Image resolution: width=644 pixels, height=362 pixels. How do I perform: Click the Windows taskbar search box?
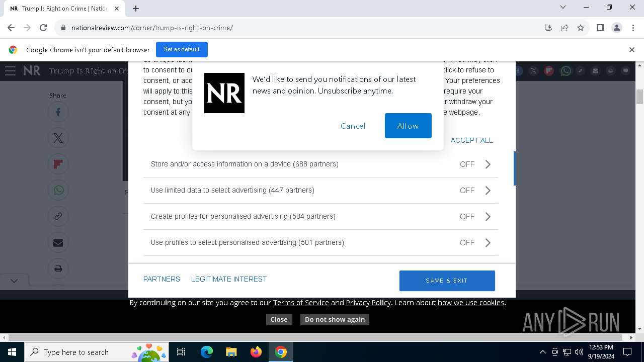click(x=96, y=352)
